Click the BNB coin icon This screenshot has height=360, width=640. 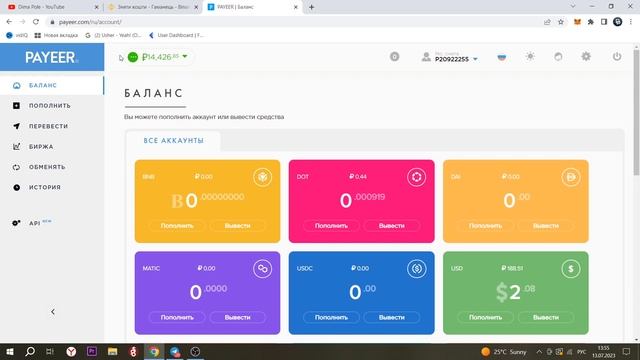click(262, 177)
